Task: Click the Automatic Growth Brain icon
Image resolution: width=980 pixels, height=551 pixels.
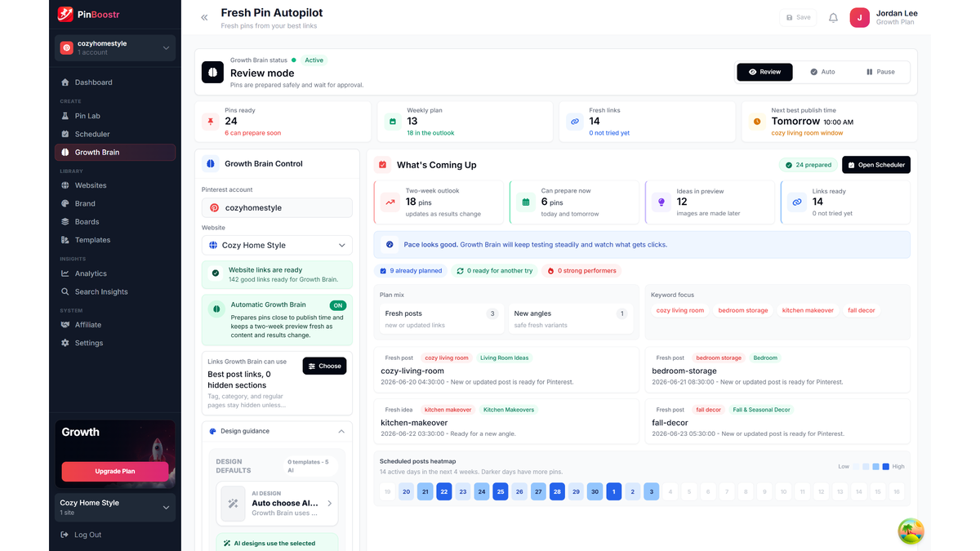Action: tap(216, 309)
